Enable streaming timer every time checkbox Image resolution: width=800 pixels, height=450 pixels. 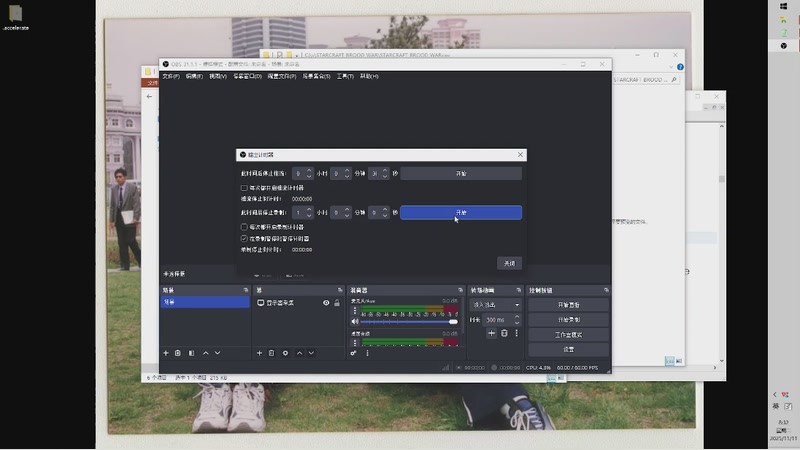pyautogui.click(x=245, y=187)
